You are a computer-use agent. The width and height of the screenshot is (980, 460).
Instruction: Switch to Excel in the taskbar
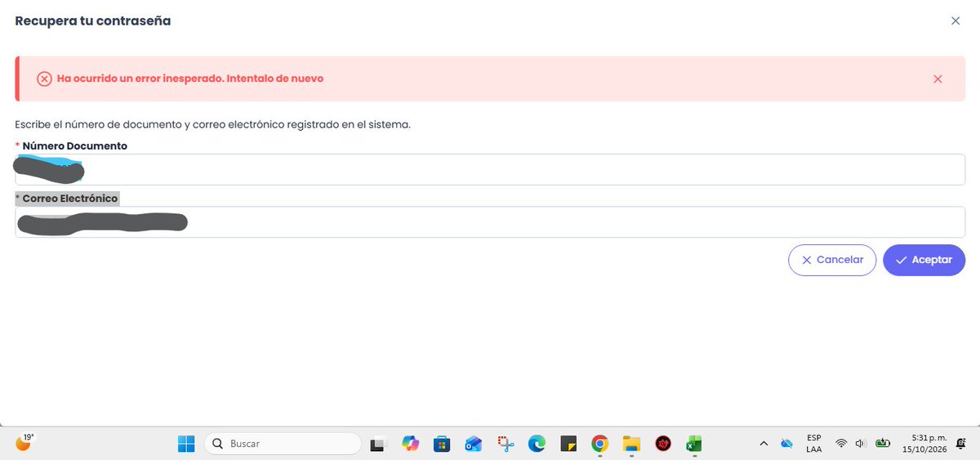coord(694,444)
